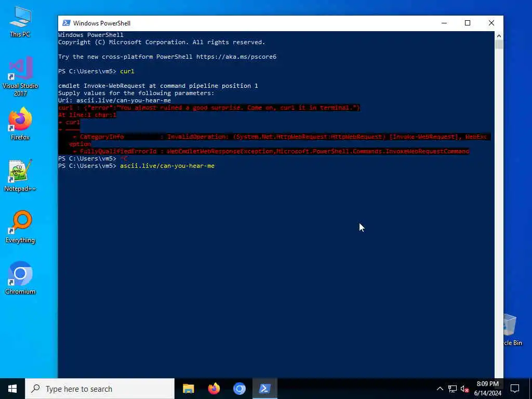This screenshot has width=532, height=399.
Task: Click the typed ascii.live/can-you-hear-me command
Action: (x=167, y=166)
